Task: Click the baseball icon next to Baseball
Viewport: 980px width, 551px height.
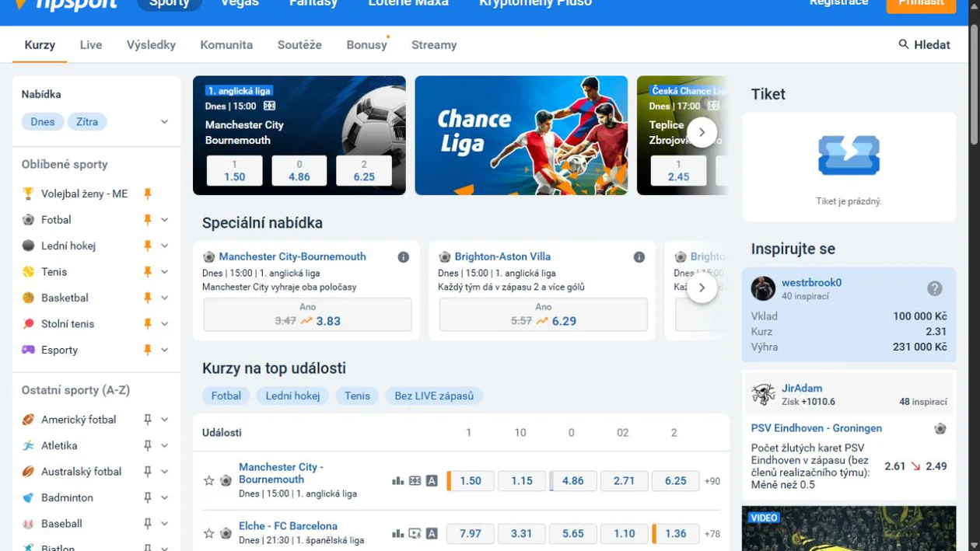Action: pyautogui.click(x=29, y=524)
